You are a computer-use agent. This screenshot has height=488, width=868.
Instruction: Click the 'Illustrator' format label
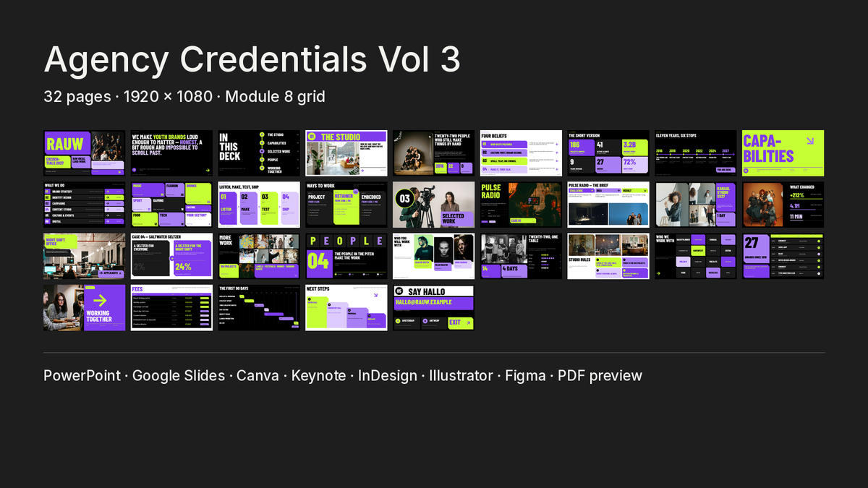pyautogui.click(x=461, y=375)
